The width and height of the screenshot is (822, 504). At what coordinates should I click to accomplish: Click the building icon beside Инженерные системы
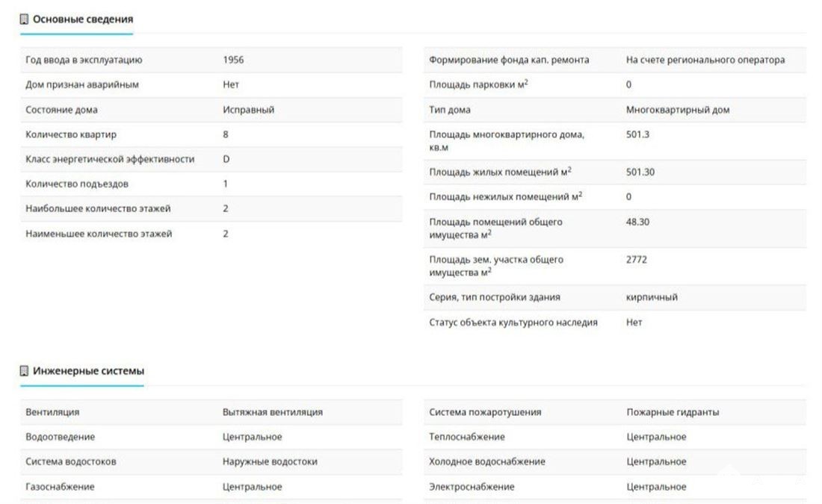(x=24, y=370)
